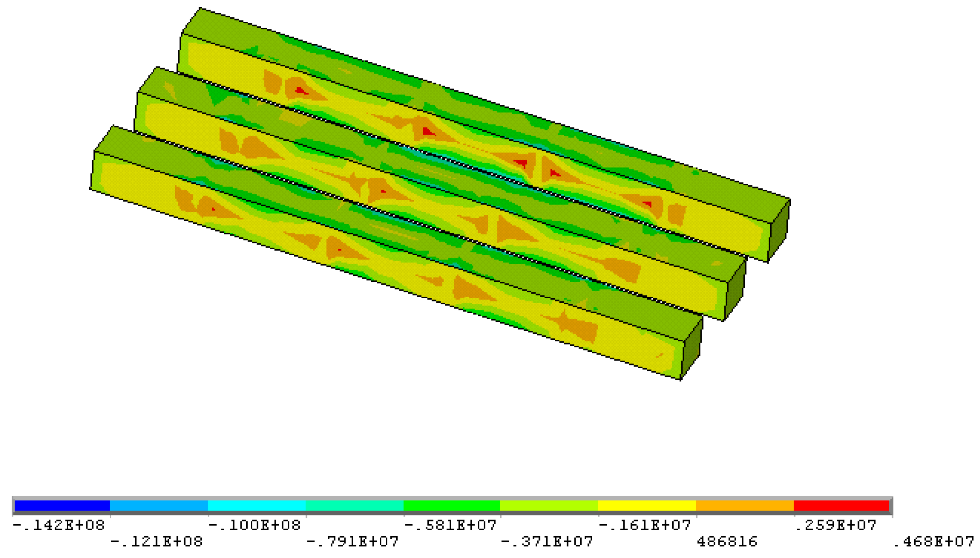Click the yellow legend color band
Screen dimensions: 980x558
pos(647,505)
